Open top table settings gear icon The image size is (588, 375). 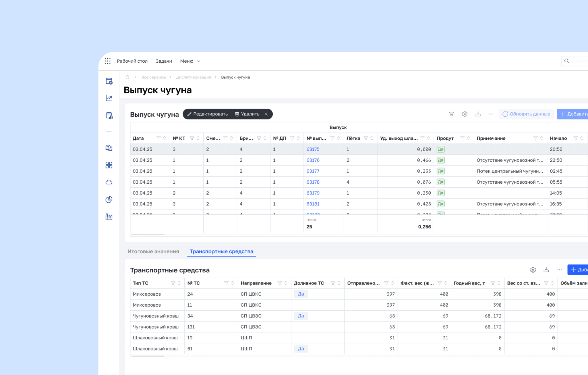tap(465, 114)
